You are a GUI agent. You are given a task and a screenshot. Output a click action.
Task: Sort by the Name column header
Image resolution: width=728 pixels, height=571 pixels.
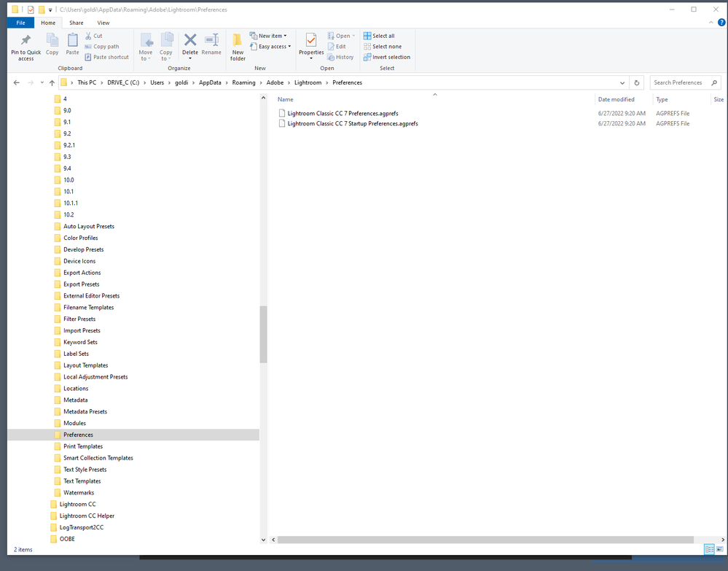[x=286, y=99]
